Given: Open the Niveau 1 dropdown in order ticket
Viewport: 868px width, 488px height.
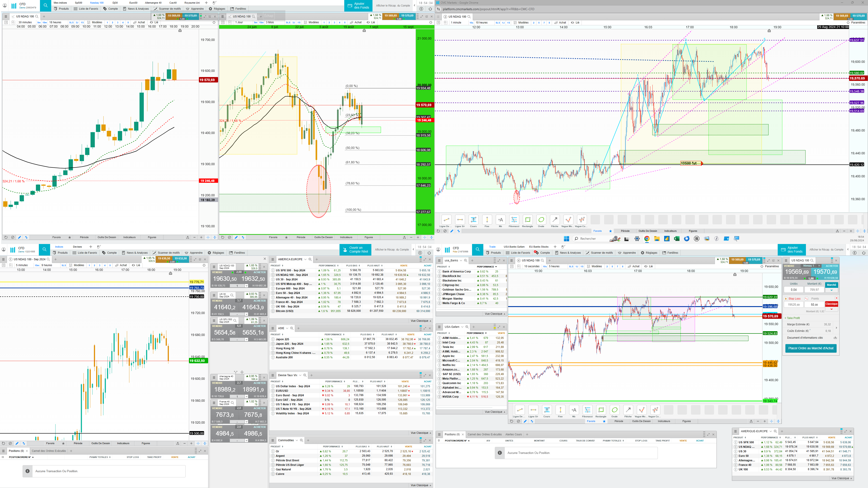Looking at the screenshot, I should pos(819,266).
